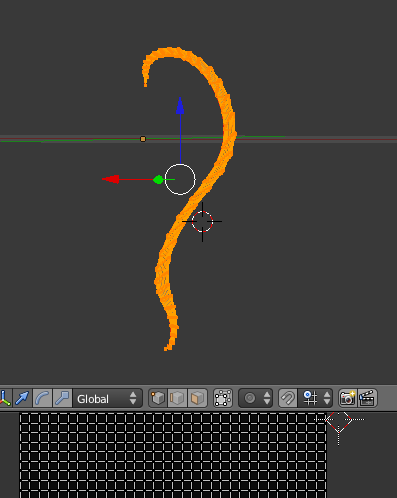The height and width of the screenshot is (498, 397).
Task: Toggle limit selection to visible
Action: (x=223, y=398)
